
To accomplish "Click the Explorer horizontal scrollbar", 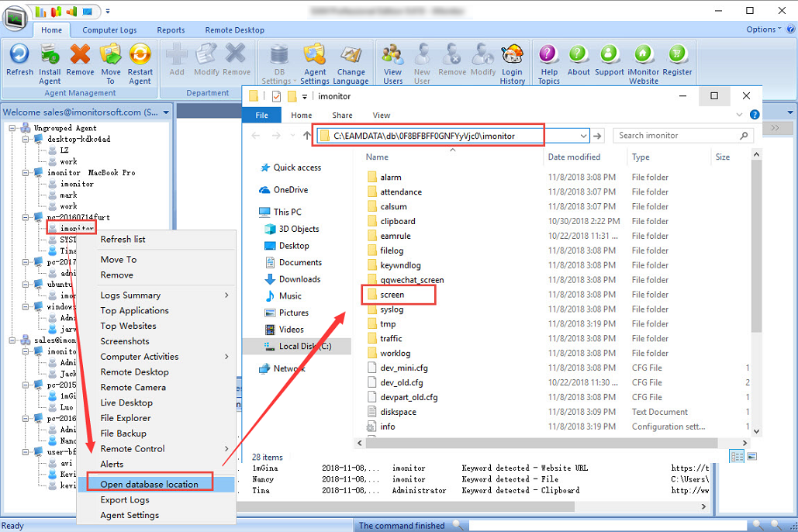I will tap(541, 443).
